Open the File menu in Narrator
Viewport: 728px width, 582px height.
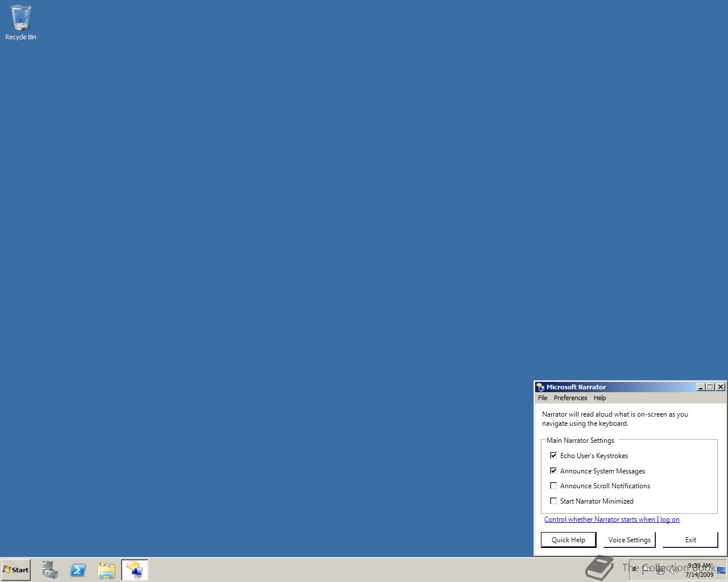point(543,398)
